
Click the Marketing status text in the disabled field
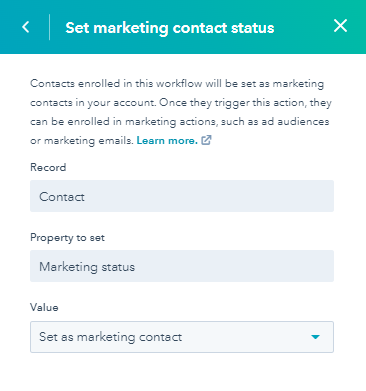(87, 267)
